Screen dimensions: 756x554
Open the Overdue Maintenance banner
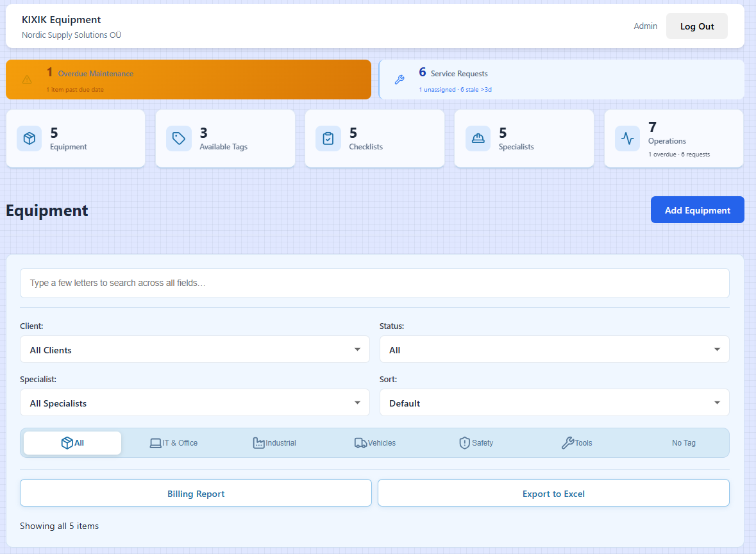(189, 80)
